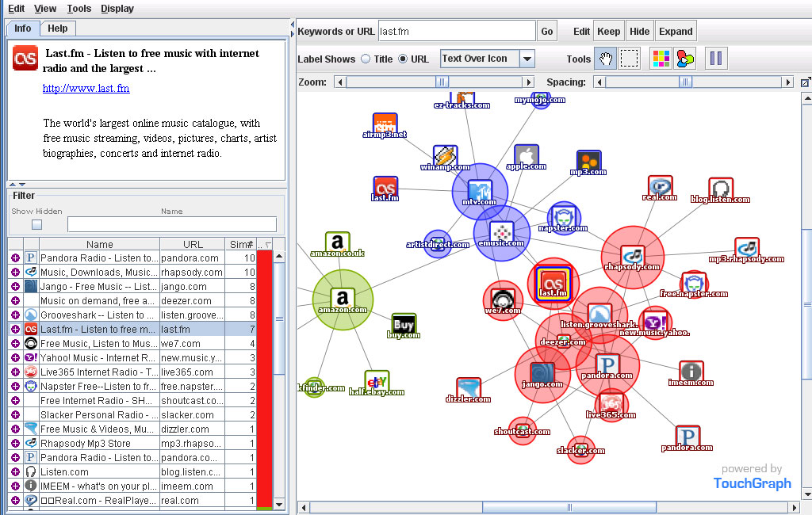Select the mtv.com node icon
This screenshot has height=515, width=812.
click(x=480, y=191)
